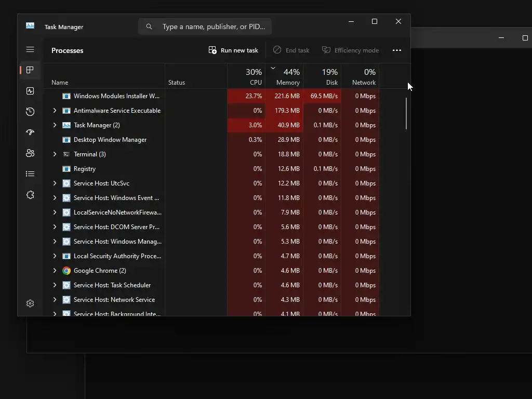Sort by the CPU column header
The image size is (532, 399).
click(246, 76)
